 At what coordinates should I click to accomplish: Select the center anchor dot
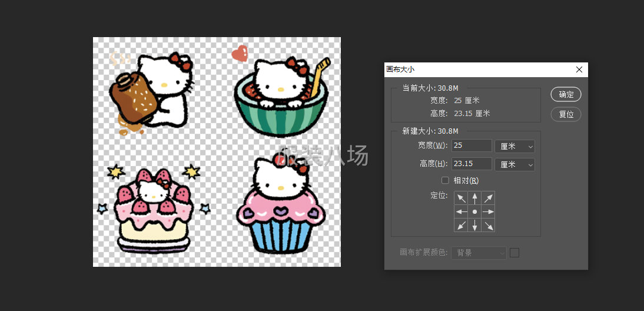click(x=474, y=211)
